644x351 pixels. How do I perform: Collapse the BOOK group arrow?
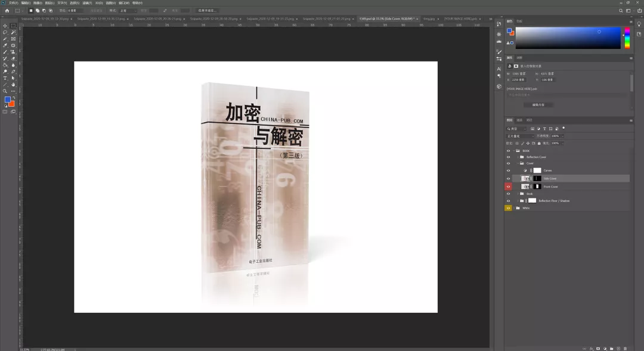514,151
